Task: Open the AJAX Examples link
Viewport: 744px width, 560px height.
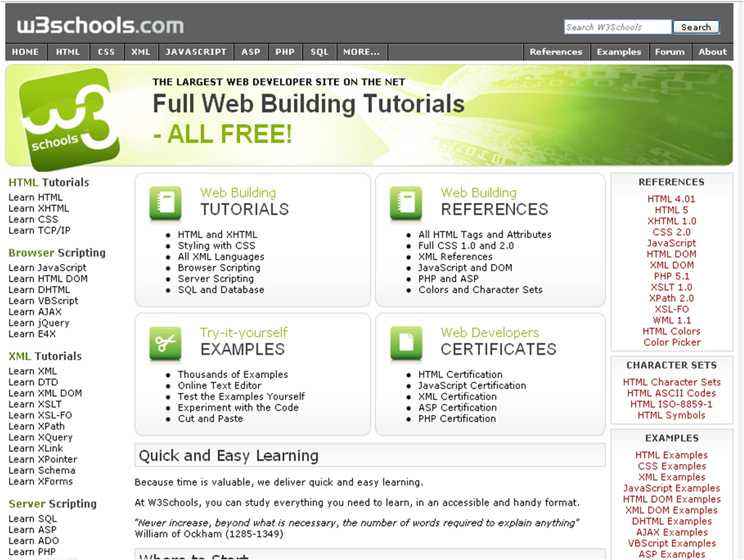Action: tap(671, 532)
